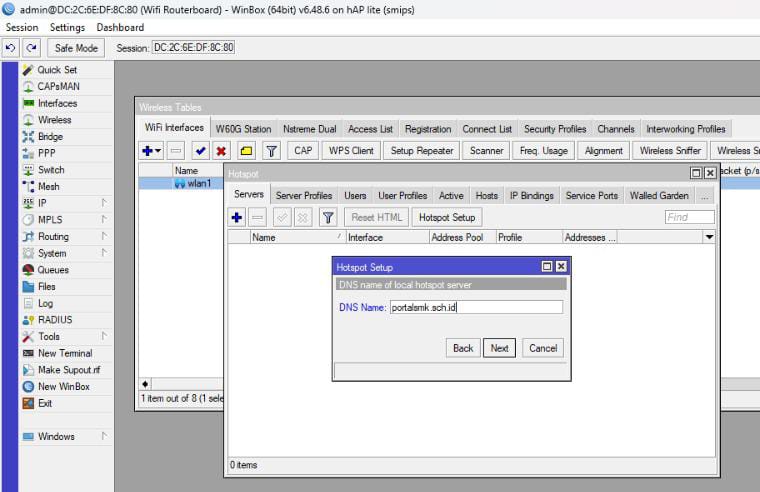Image resolution: width=760 pixels, height=492 pixels.
Task: Expand the Routing submenu
Action: pos(104,237)
